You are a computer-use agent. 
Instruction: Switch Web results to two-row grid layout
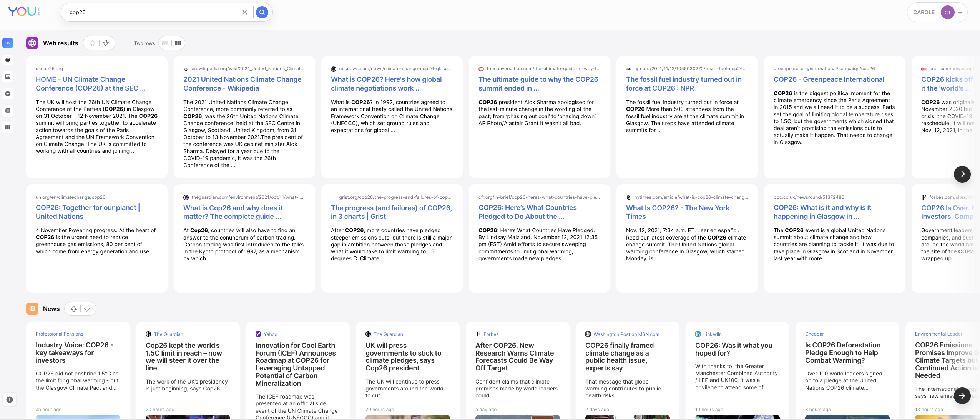coord(178,43)
